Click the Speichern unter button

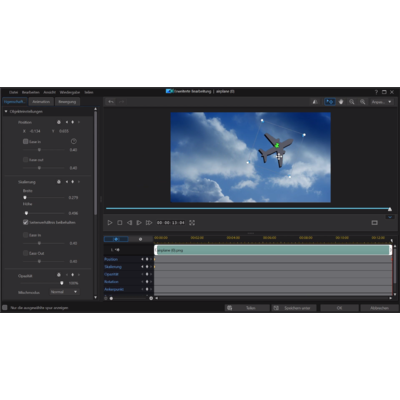294,308
